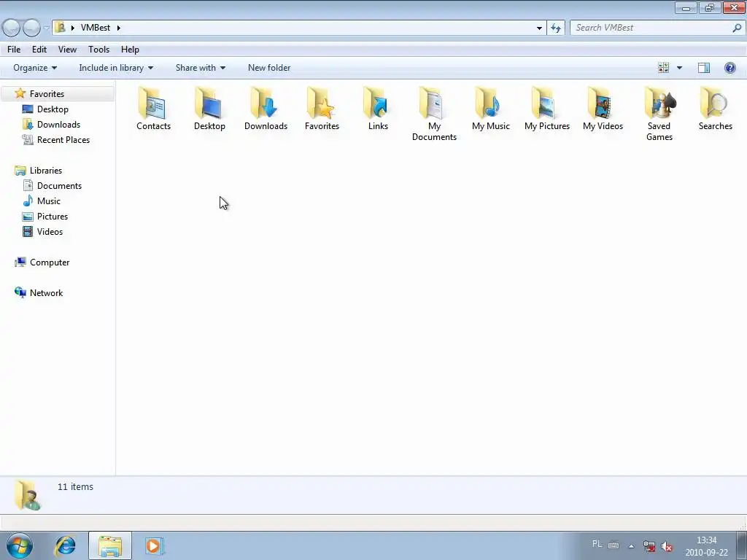Image resolution: width=747 pixels, height=560 pixels.
Task: Click the on-screen keyboard tray icon
Action: pos(614,545)
